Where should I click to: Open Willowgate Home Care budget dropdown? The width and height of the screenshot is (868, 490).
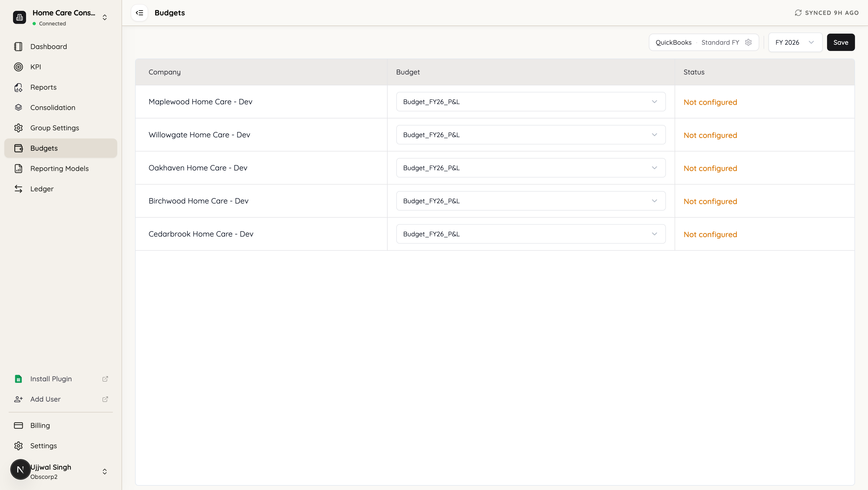click(531, 135)
